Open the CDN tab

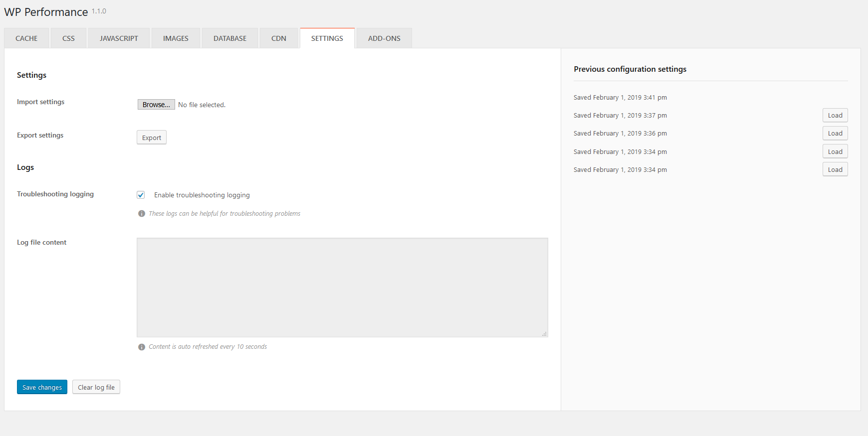pos(279,38)
